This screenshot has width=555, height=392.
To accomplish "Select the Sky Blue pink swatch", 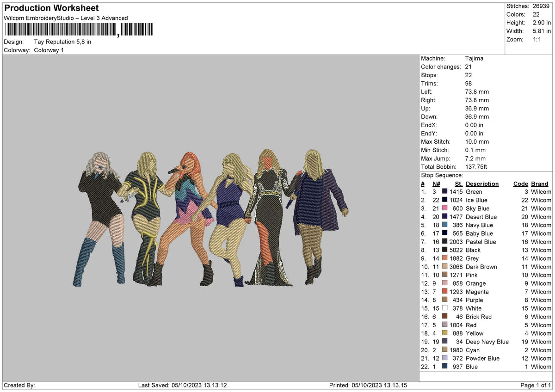I will tap(445, 208).
